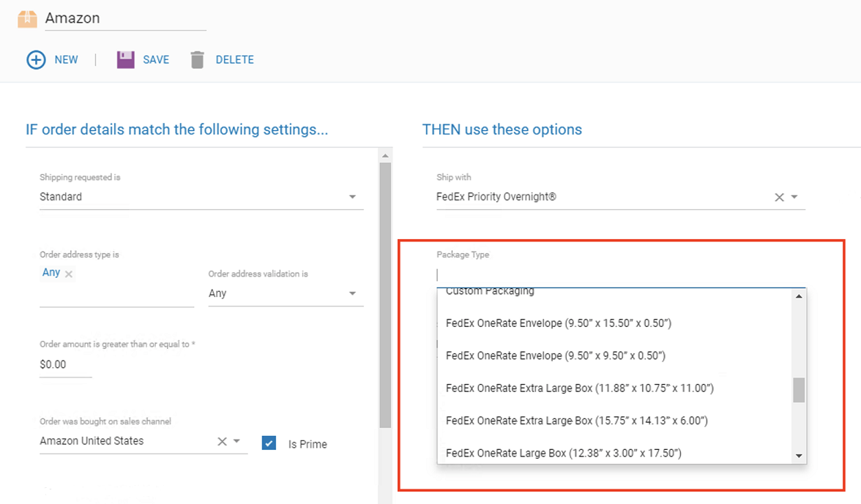
Task: Open the sales channel dropdown arrow
Action: pyautogui.click(x=236, y=440)
